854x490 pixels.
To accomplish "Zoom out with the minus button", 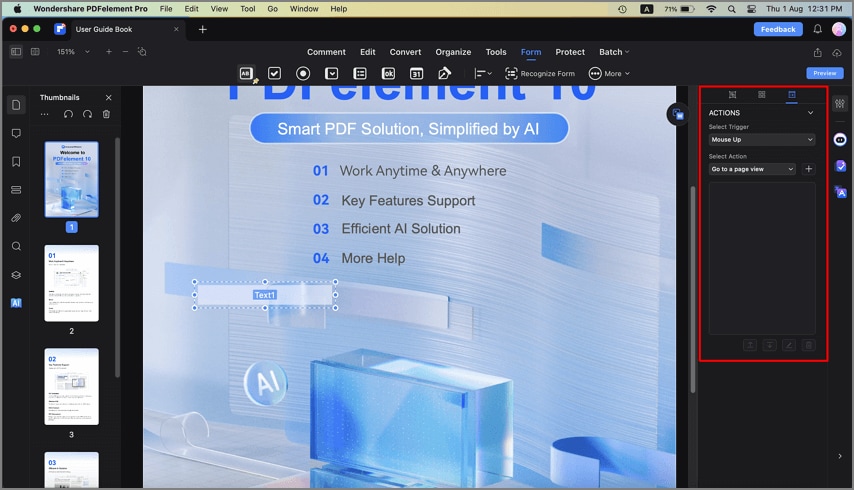I will (x=125, y=52).
